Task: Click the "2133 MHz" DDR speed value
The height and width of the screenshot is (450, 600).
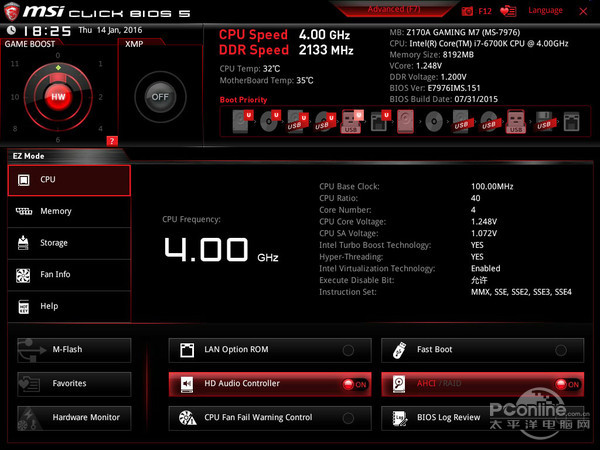Action: click(x=326, y=50)
